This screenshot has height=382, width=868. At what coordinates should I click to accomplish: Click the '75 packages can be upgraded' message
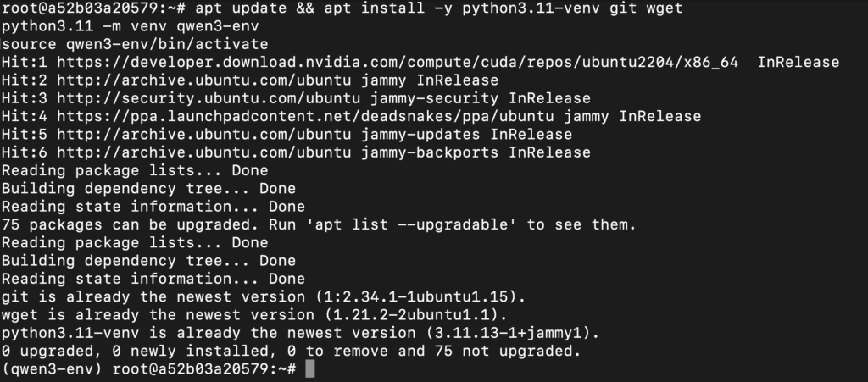(319, 224)
